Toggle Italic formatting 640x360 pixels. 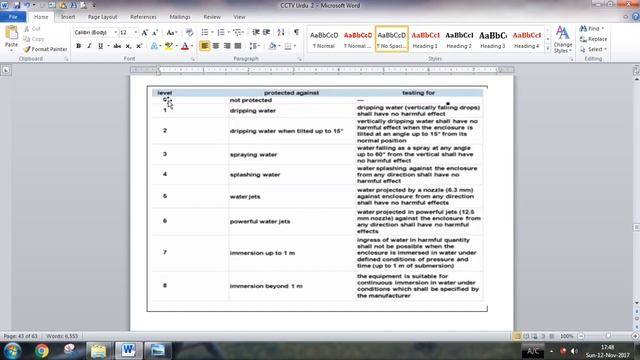[89, 46]
